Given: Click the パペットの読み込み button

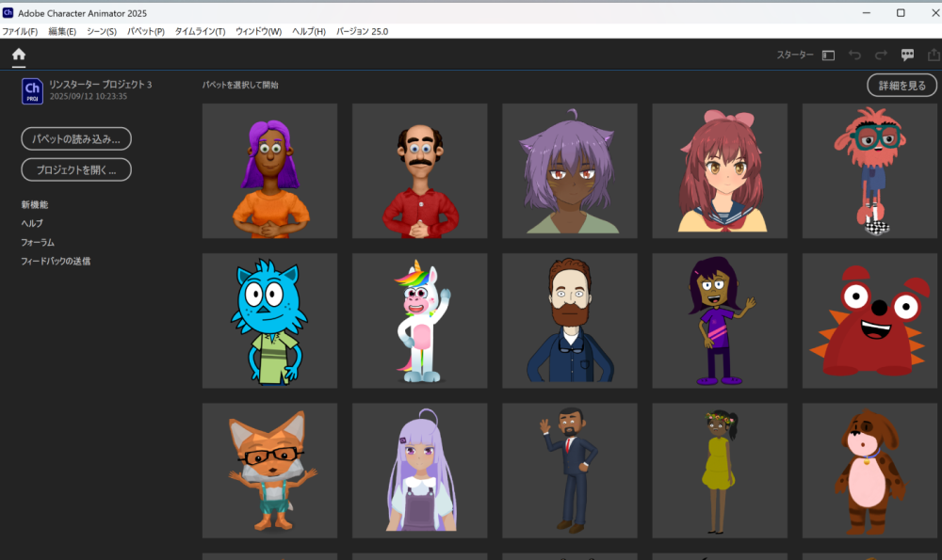Looking at the screenshot, I should click(x=76, y=139).
